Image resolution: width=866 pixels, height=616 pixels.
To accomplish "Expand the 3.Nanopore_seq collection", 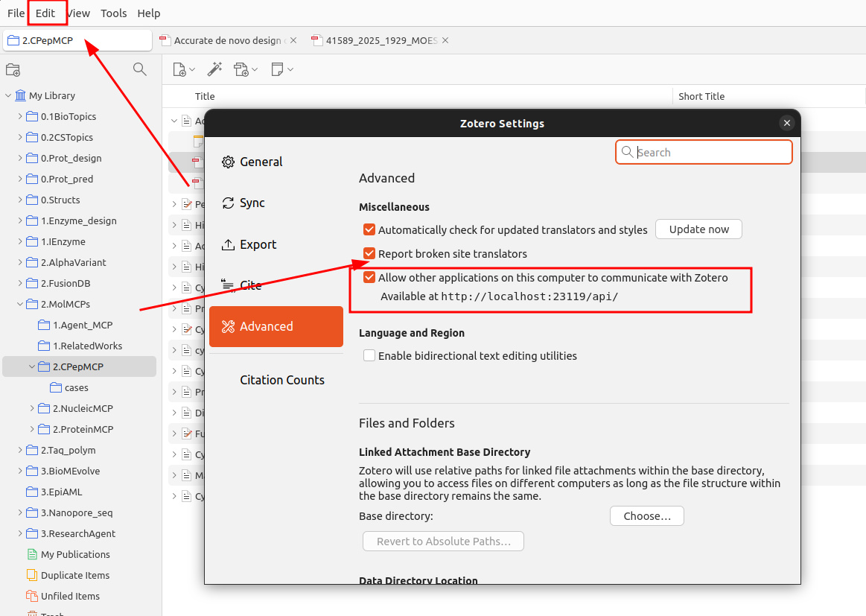I will (x=20, y=512).
